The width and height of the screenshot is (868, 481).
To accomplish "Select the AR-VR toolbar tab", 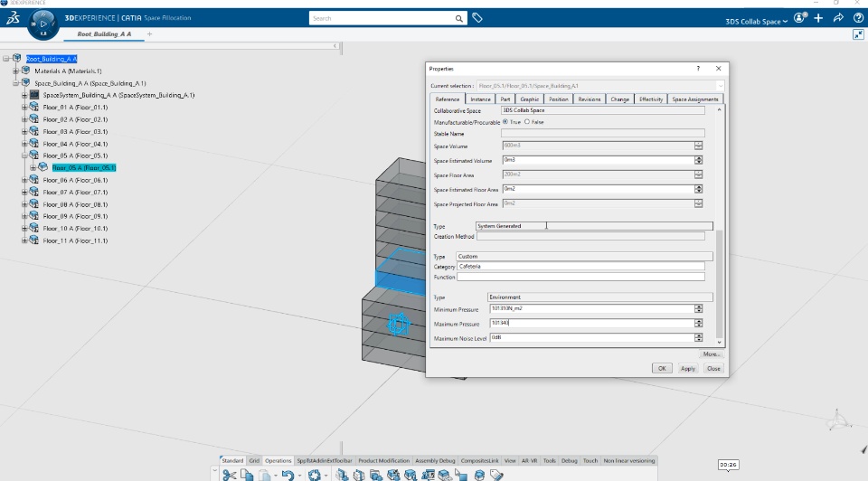I will coord(529,460).
